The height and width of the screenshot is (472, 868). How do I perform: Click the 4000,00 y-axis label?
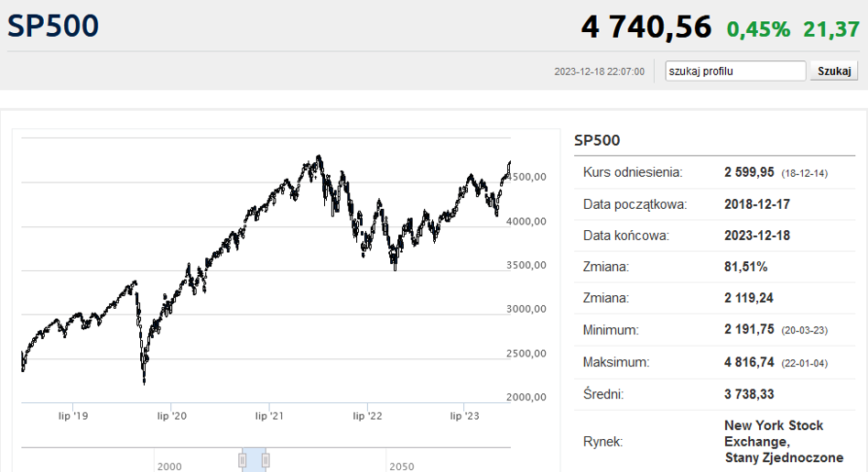527,221
